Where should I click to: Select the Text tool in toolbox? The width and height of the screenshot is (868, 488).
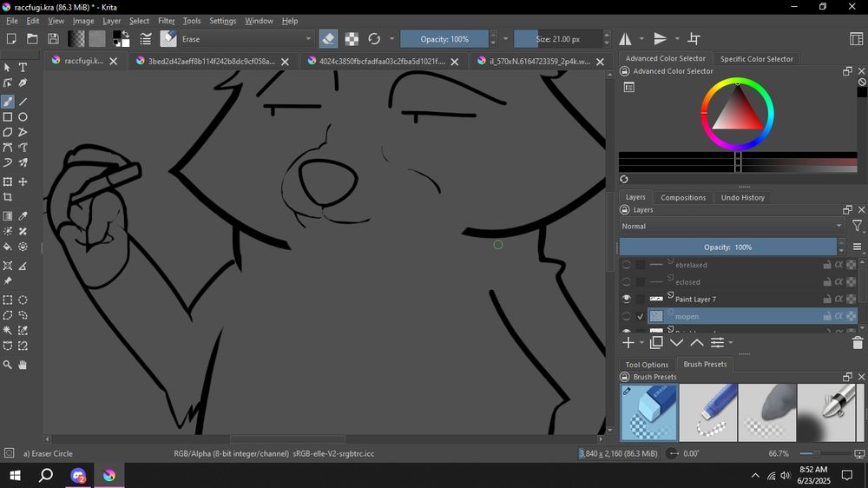(x=23, y=68)
